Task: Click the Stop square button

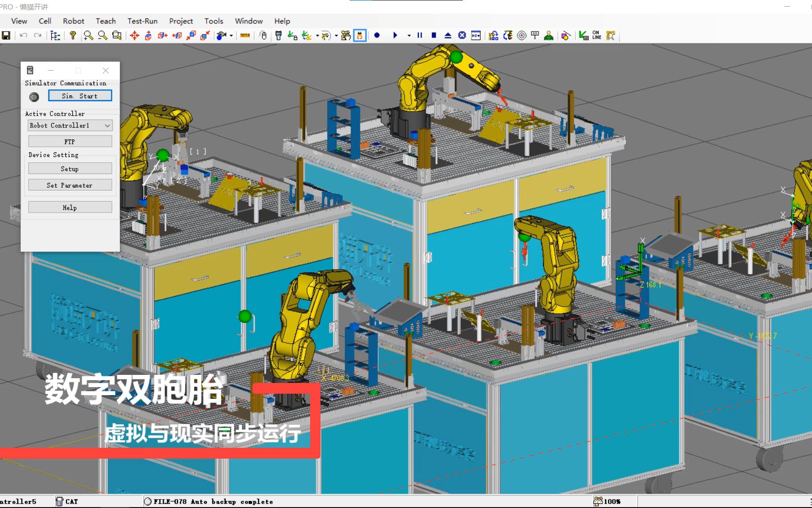Action: (434, 35)
